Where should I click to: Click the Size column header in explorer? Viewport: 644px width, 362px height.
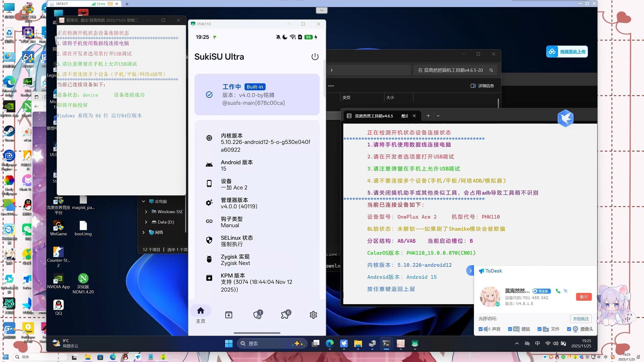coord(398,98)
